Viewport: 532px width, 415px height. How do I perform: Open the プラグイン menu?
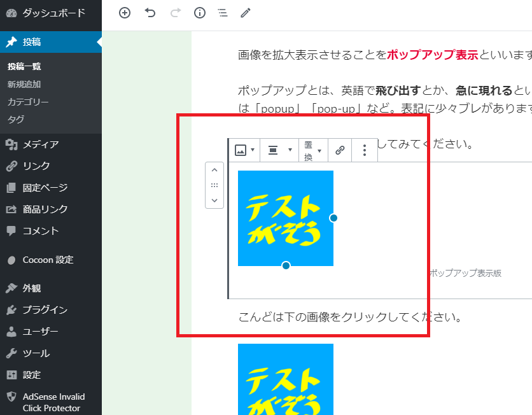tap(51, 310)
